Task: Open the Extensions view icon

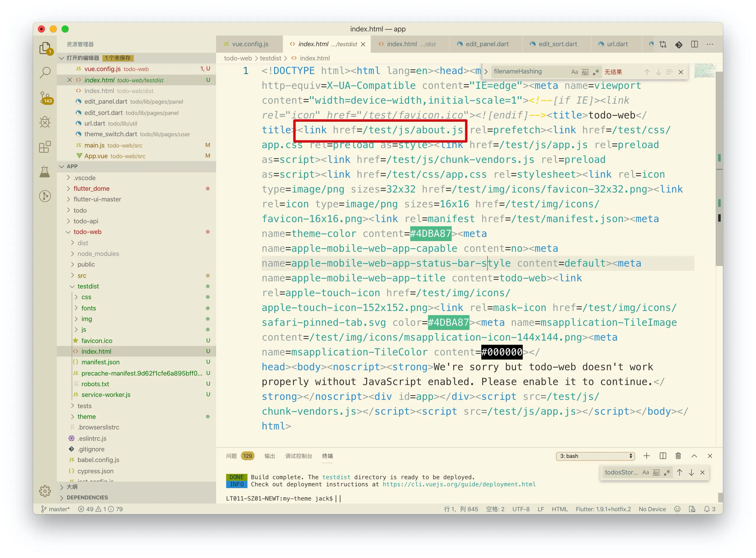Action: click(x=45, y=147)
